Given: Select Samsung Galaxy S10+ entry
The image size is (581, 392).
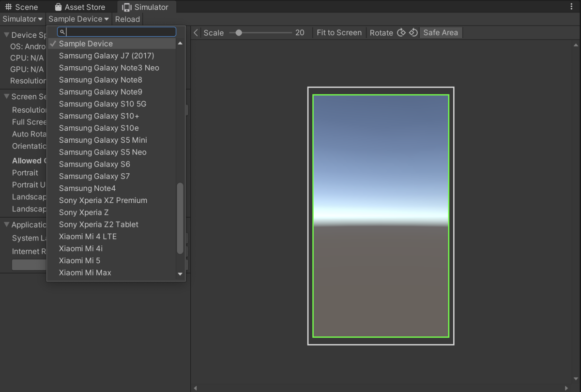Looking at the screenshot, I should tap(112, 116).
